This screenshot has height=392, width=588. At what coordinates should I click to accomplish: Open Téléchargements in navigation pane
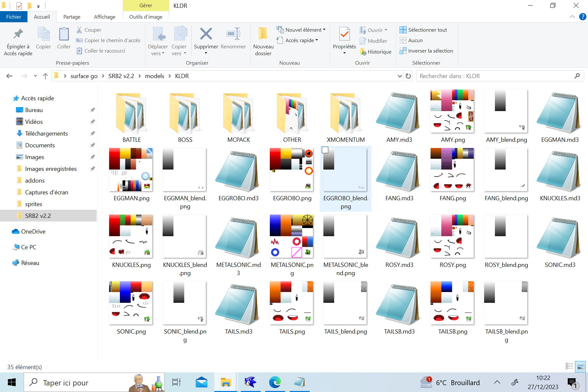coord(46,134)
